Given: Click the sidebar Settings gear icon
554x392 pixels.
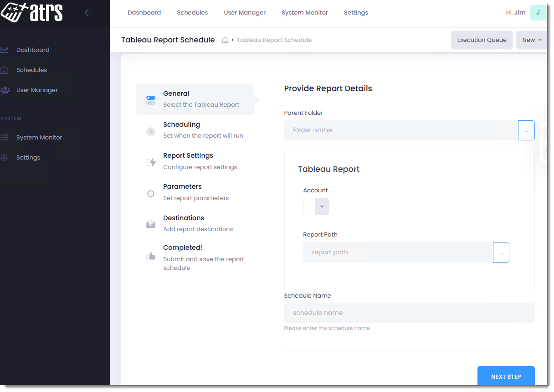Looking at the screenshot, I should 5,157.
